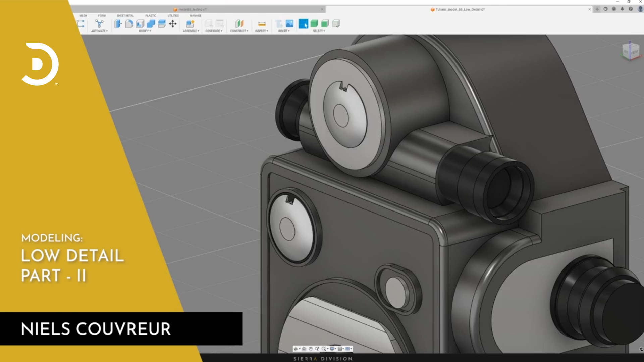Viewport: 644px width, 362px height.
Task: Click the Grid and Snaps icon
Action: [x=340, y=349]
